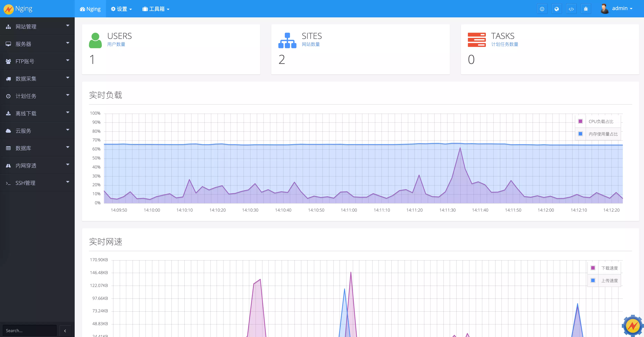Open the Nging dashboard tab in top bar

[90, 9]
